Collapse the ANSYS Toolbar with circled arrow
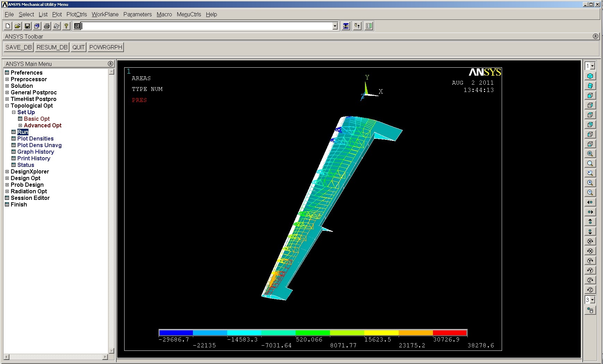The width and height of the screenshot is (603, 364). pyautogui.click(x=596, y=36)
